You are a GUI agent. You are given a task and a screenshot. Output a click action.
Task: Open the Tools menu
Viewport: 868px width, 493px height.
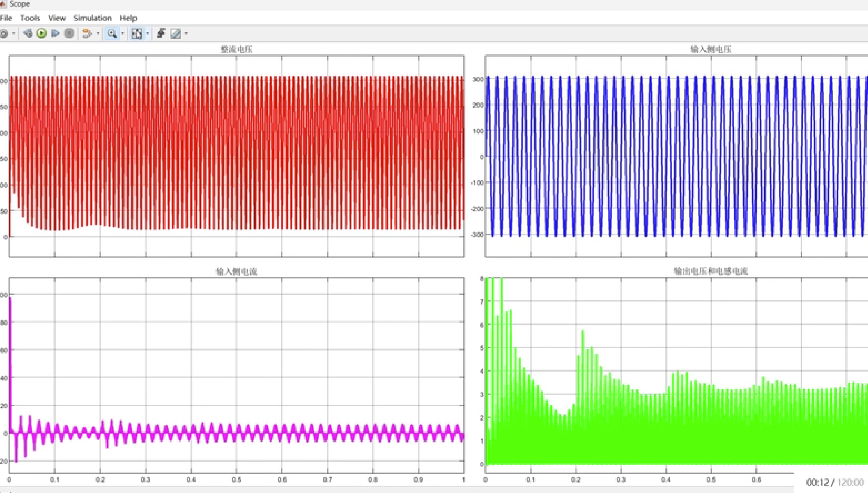pos(30,18)
